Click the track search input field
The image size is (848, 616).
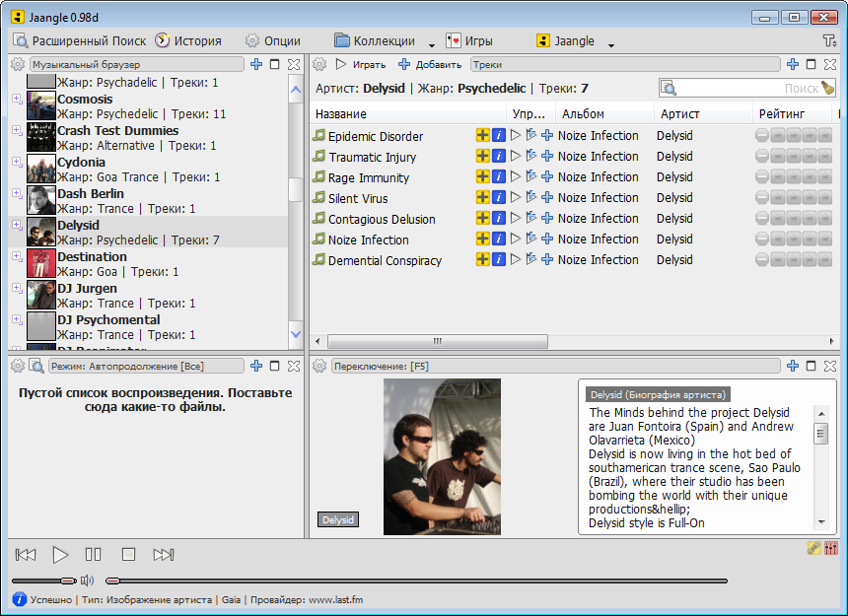pos(746,88)
